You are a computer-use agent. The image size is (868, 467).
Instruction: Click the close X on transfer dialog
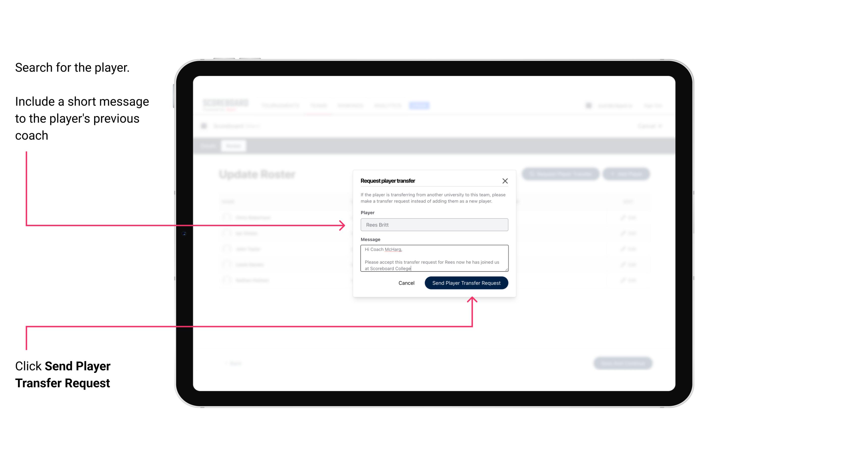tap(505, 181)
